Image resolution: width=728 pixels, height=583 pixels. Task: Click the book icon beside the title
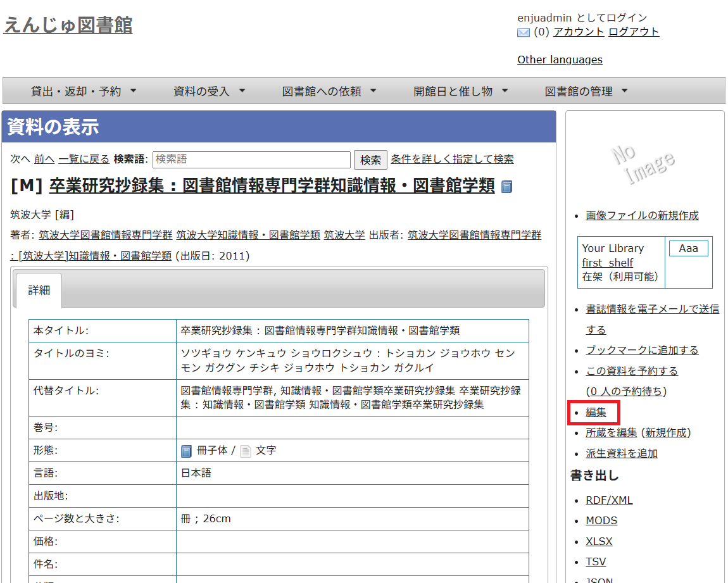click(506, 187)
